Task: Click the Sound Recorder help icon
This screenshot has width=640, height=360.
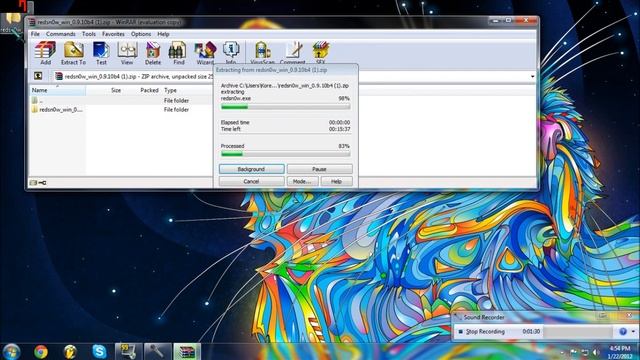Action: (x=623, y=332)
